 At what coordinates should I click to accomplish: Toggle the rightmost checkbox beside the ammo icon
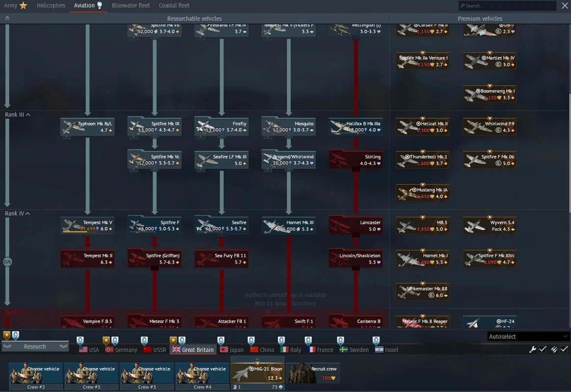[x=564, y=349]
